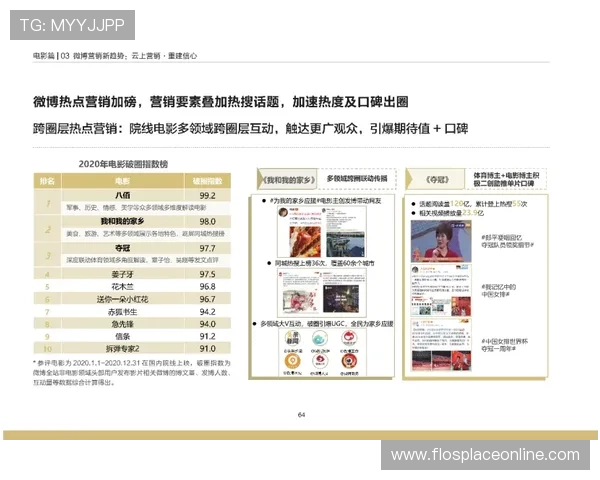
Task: Click the rank number 5 cell
Action: click(x=47, y=286)
